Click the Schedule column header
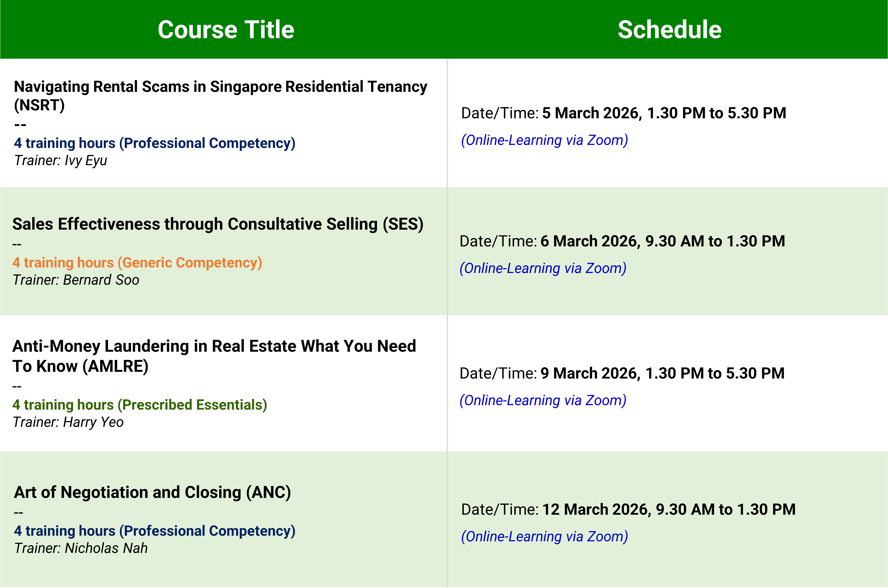The image size is (888, 588). [x=669, y=30]
